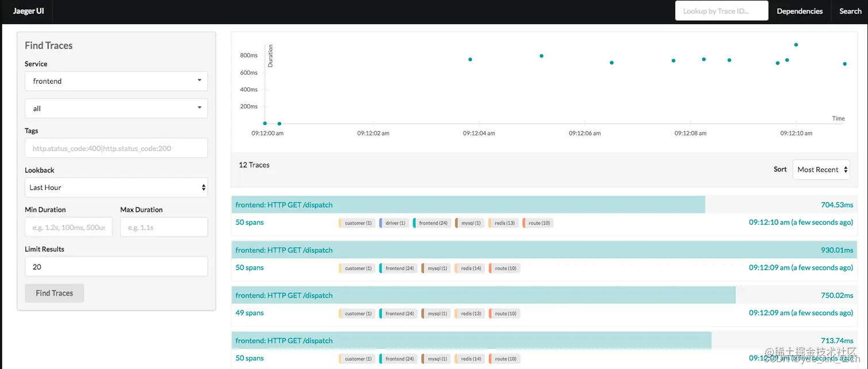
Task: Click the driver (1) service tag
Action: (x=393, y=223)
